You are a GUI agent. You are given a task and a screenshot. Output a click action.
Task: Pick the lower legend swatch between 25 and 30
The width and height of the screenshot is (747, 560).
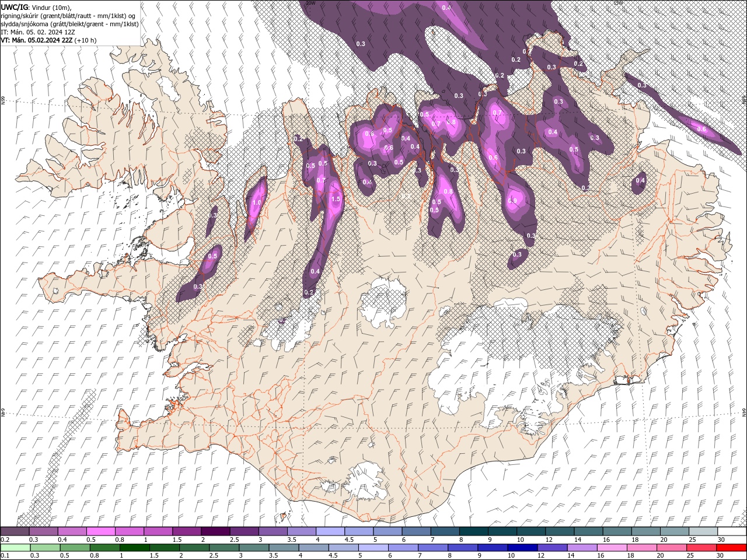pyautogui.click(x=703, y=548)
